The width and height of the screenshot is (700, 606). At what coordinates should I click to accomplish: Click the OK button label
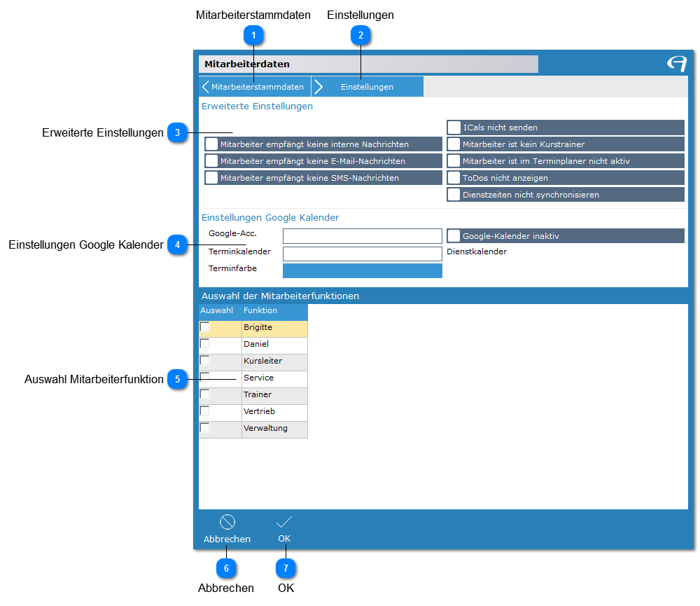pyautogui.click(x=284, y=539)
